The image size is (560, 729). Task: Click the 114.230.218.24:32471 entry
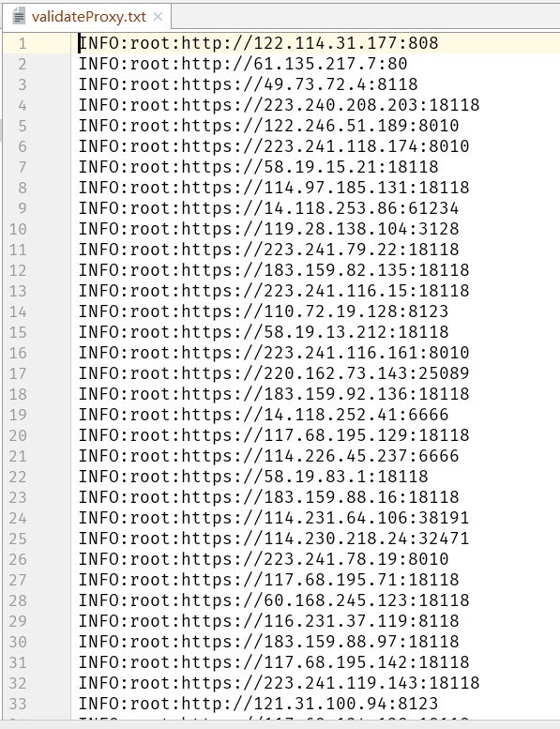[x=274, y=539]
